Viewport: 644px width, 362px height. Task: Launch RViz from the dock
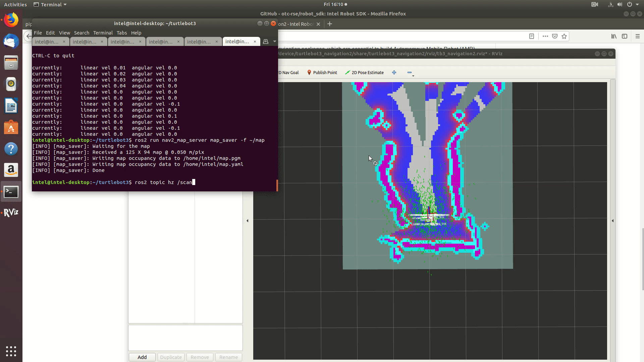(x=11, y=213)
